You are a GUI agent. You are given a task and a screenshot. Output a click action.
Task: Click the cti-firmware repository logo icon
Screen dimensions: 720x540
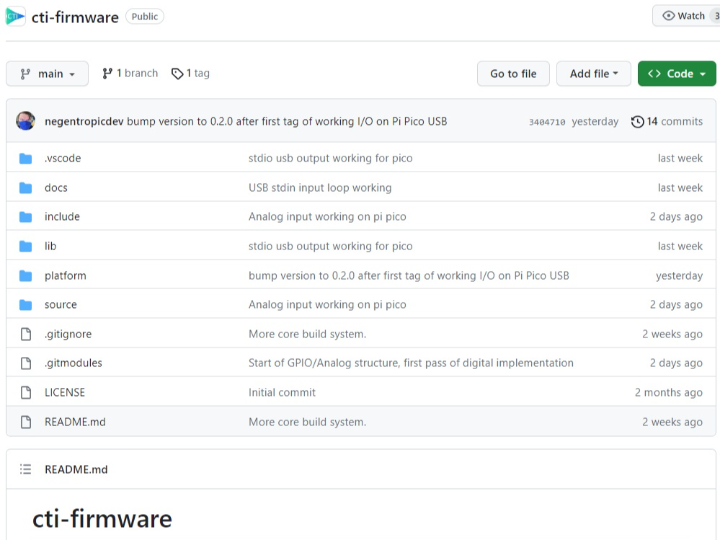pos(15,17)
